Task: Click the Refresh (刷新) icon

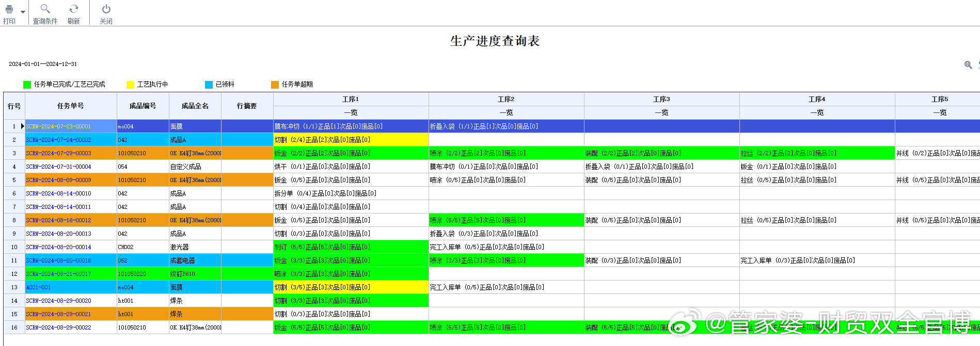Action: 74,9
